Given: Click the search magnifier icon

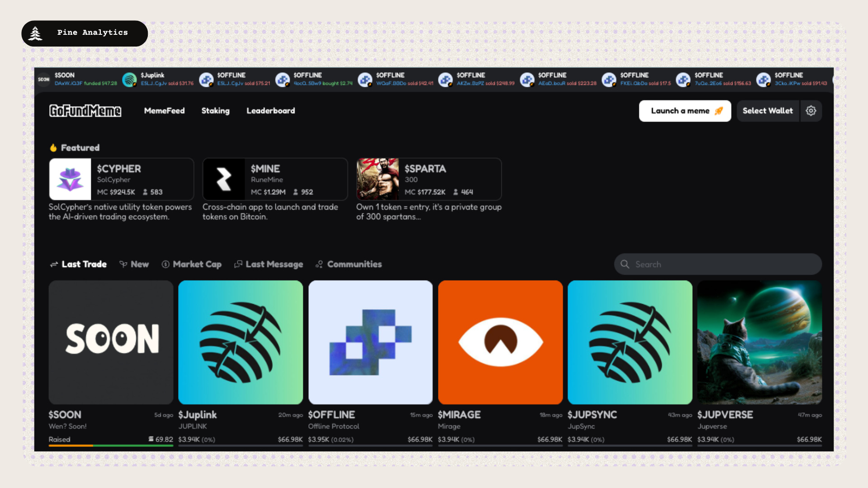Looking at the screenshot, I should [625, 264].
